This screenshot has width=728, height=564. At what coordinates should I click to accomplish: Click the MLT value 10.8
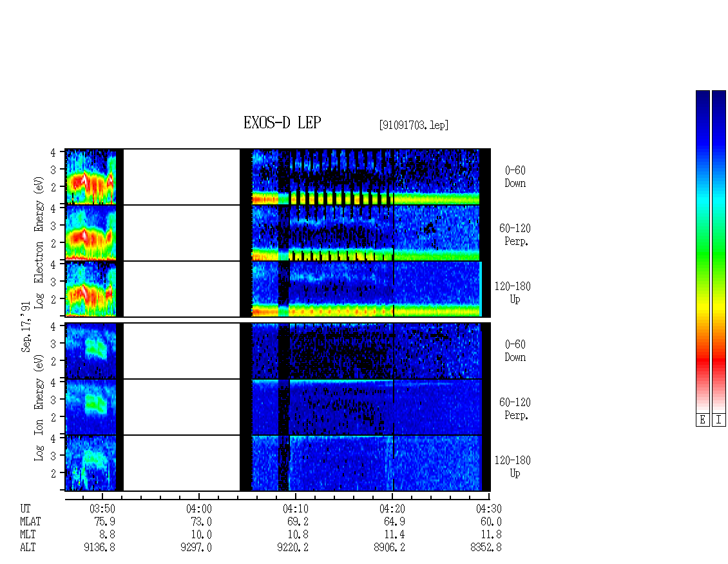coord(298,534)
